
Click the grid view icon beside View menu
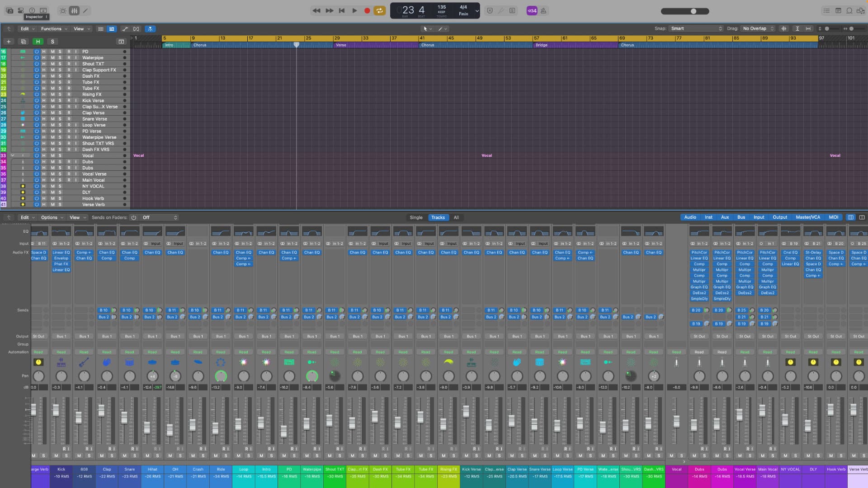click(x=101, y=28)
